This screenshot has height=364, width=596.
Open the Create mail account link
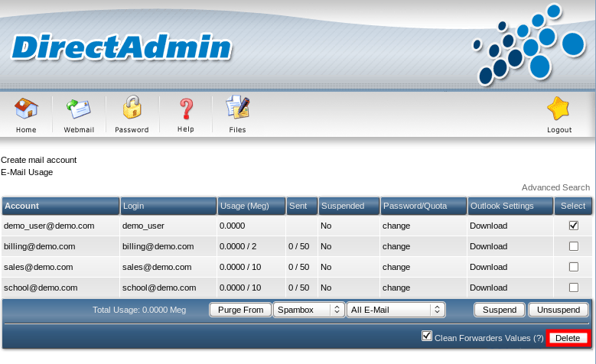[39, 161]
